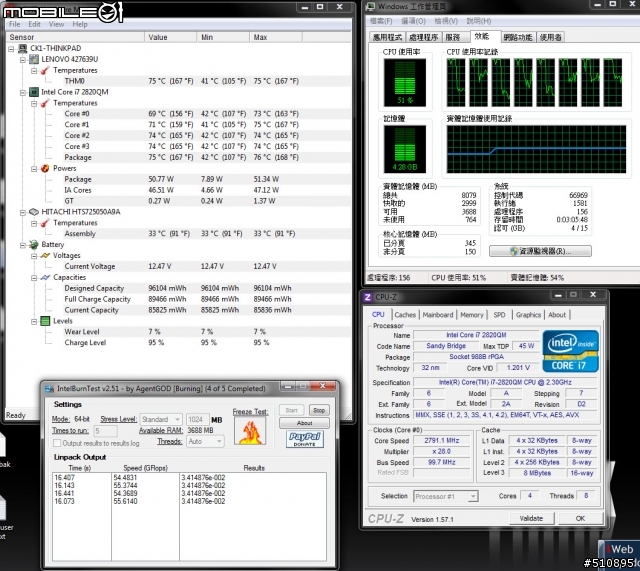The height and width of the screenshot is (571, 640).
Task: Click the Value column header
Action: coord(171,37)
